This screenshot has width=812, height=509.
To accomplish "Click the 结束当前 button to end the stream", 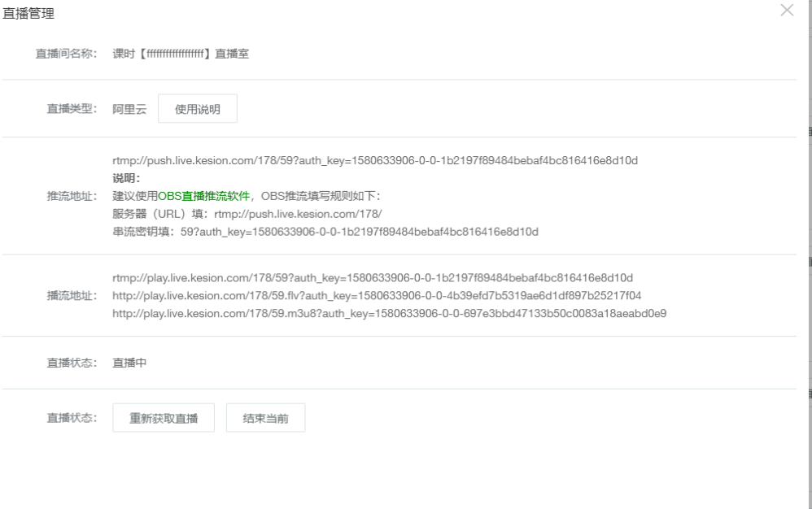I will [265, 418].
